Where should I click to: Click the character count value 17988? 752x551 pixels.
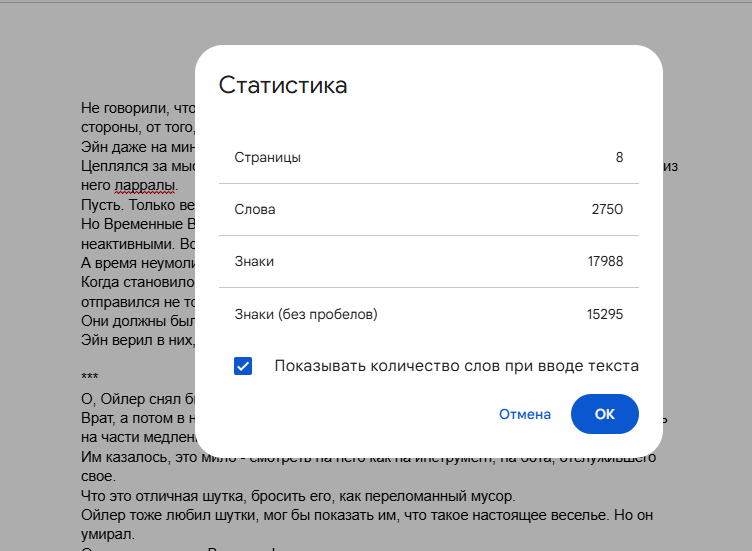pos(605,262)
